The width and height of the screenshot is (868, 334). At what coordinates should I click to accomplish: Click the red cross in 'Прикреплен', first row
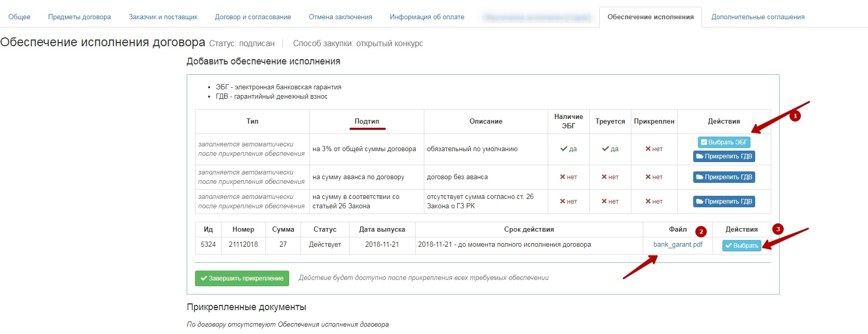pos(649,149)
